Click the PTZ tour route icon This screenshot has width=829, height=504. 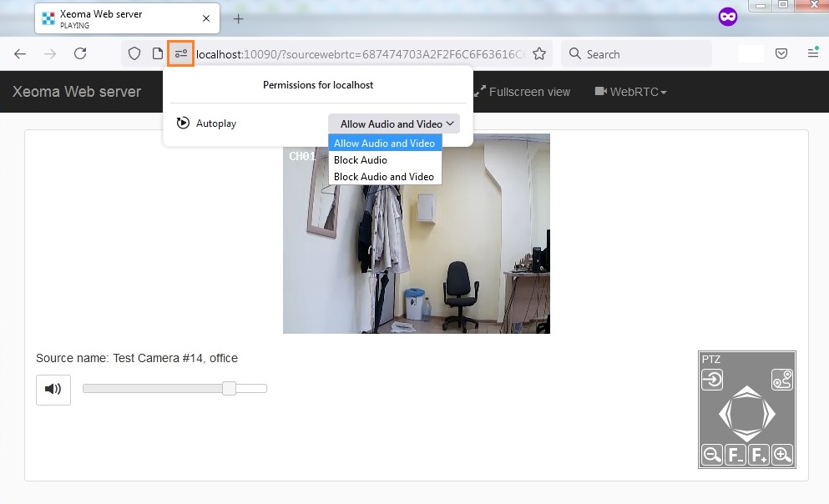(782, 380)
